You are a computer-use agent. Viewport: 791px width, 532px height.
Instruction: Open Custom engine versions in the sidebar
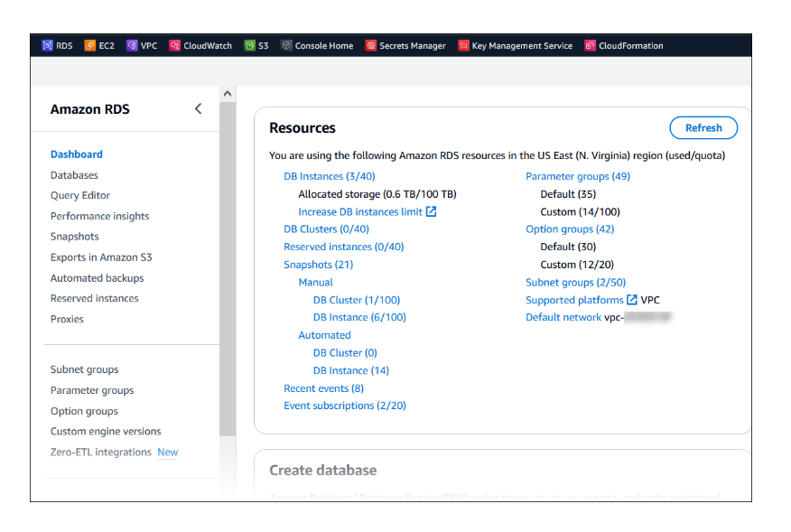coord(106,432)
